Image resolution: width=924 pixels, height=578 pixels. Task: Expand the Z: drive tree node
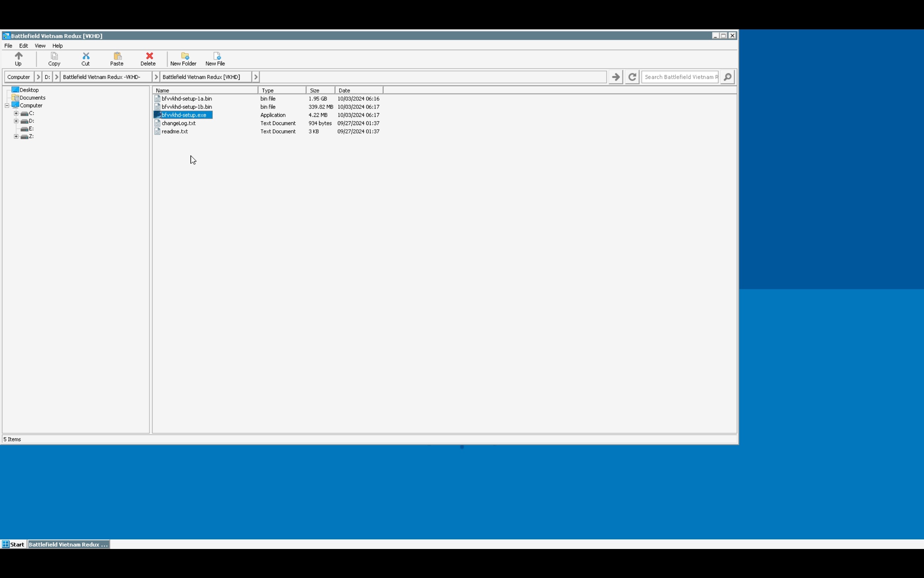pyautogui.click(x=16, y=137)
